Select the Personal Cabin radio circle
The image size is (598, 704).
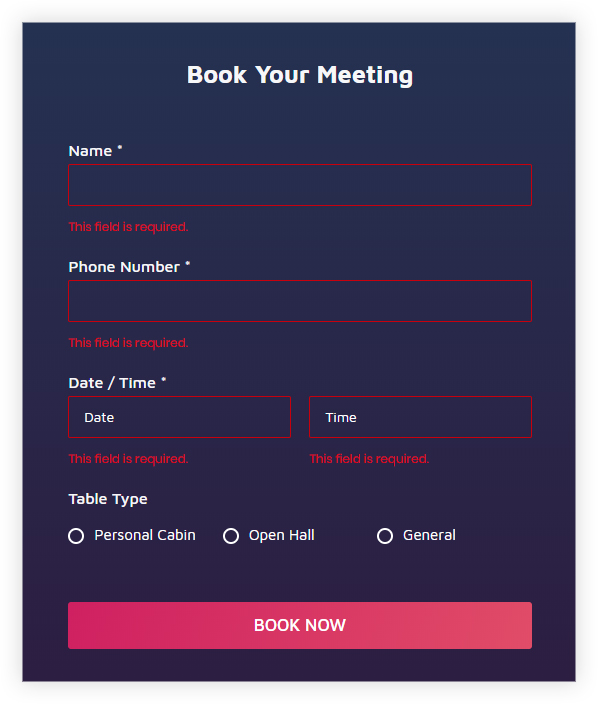tap(76, 536)
